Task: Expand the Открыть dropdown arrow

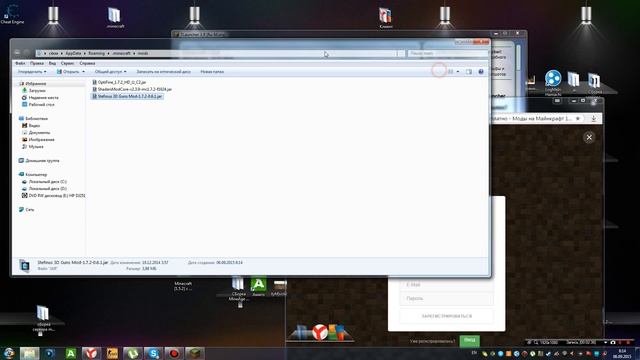Action: 84,72
